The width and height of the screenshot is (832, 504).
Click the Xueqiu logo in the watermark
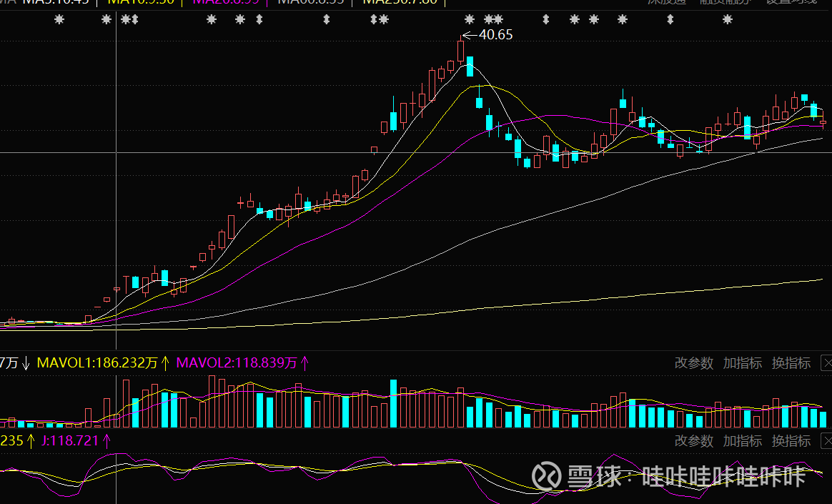click(548, 475)
